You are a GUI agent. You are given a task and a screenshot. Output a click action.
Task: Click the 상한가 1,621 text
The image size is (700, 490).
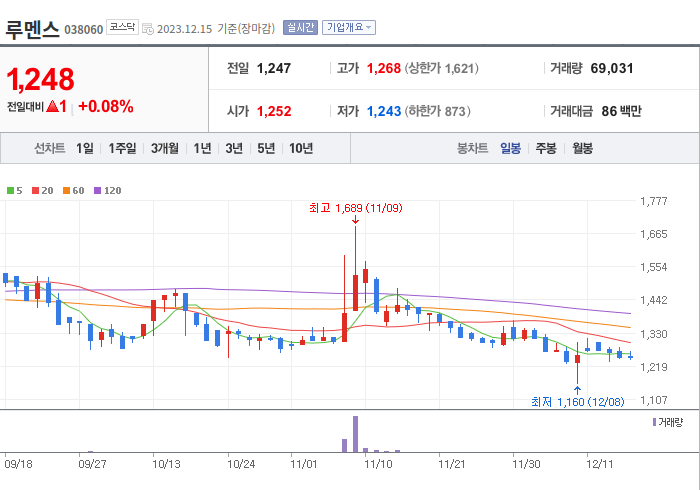click(442, 68)
